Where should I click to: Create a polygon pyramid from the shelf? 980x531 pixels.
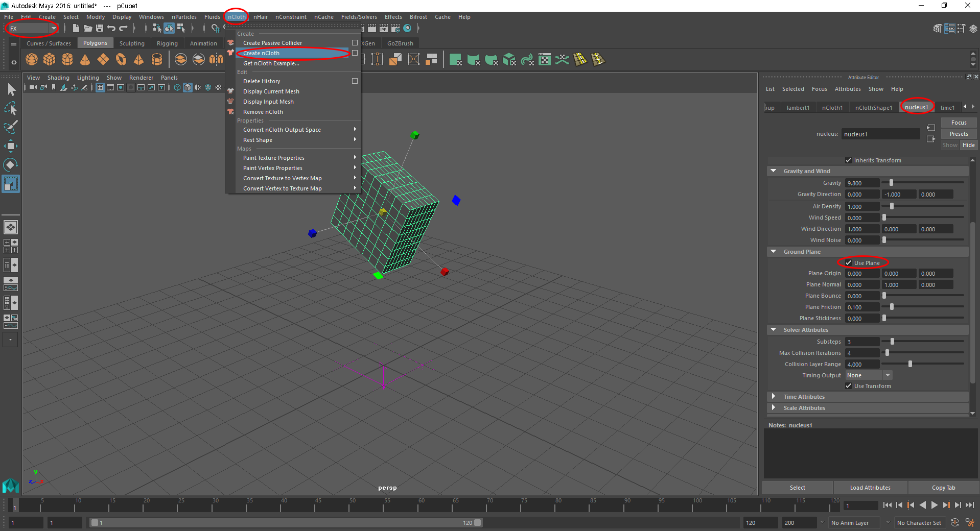tap(139, 60)
